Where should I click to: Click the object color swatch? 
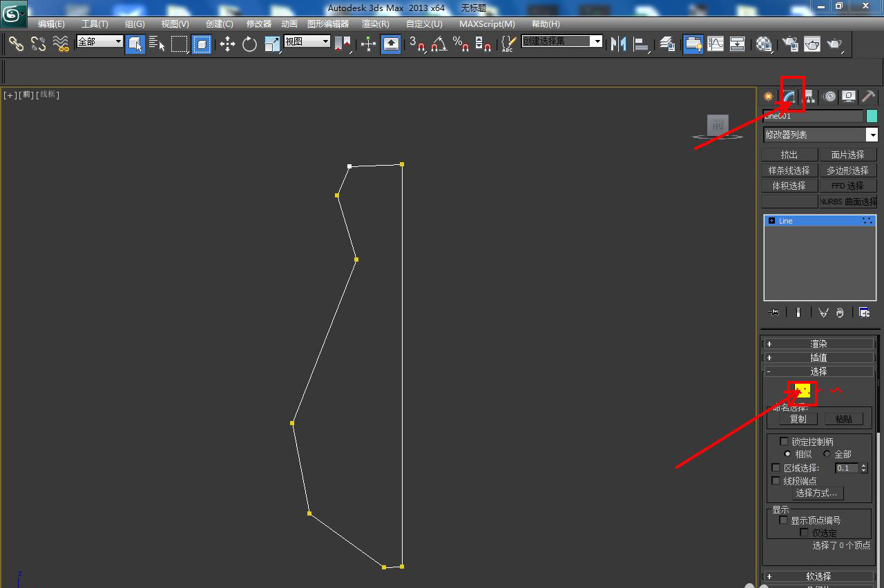pos(872,116)
